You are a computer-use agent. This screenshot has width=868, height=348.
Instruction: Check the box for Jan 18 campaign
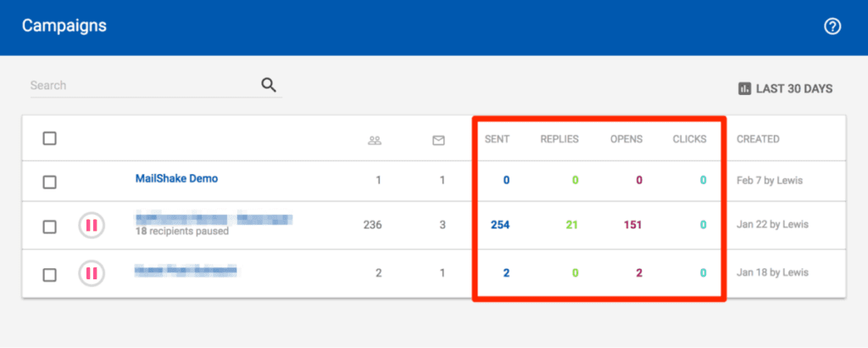(x=50, y=274)
